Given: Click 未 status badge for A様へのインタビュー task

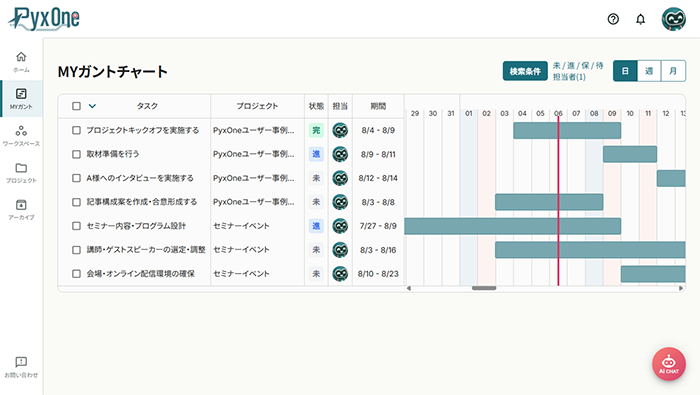Looking at the screenshot, I should click(316, 178).
